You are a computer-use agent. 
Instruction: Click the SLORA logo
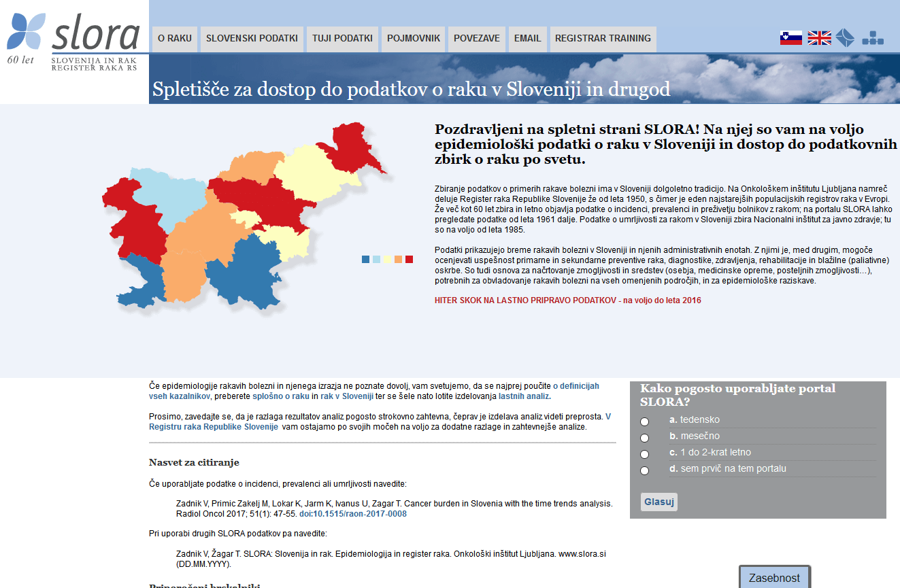[x=73, y=41]
